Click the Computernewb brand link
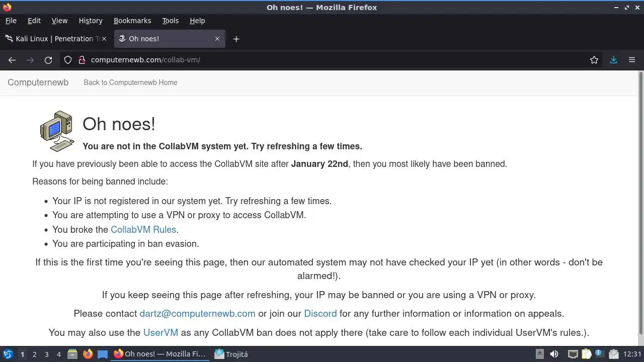The width and height of the screenshot is (644, 362). [x=38, y=82]
